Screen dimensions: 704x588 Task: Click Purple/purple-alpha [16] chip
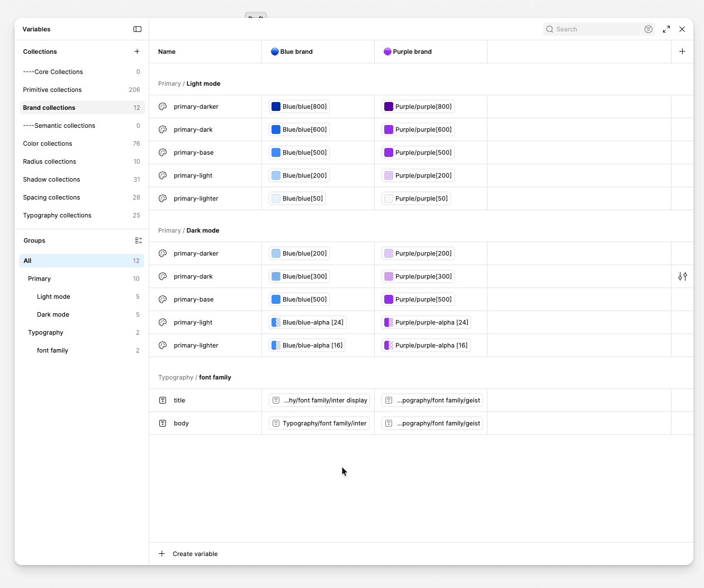tap(426, 345)
